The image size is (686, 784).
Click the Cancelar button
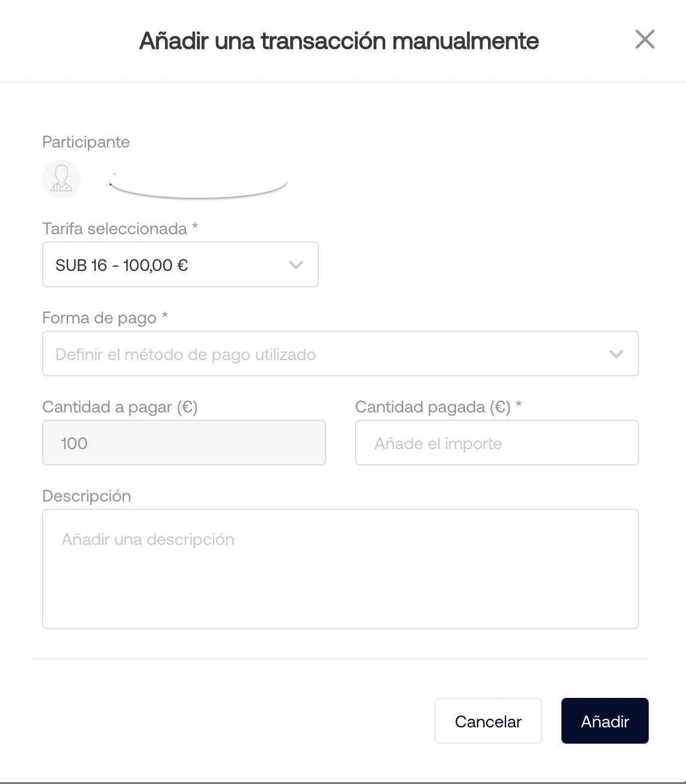(x=488, y=721)
